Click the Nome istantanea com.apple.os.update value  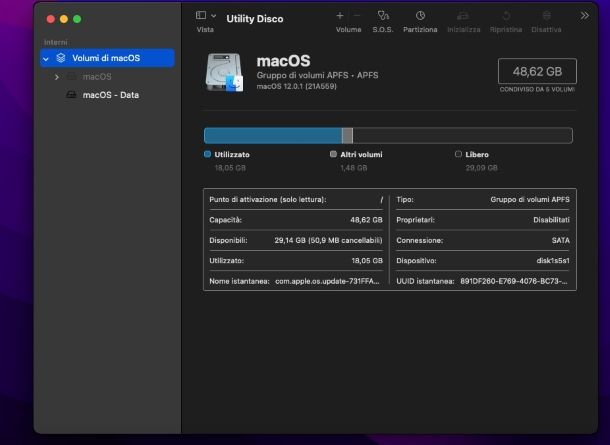[x=327, y=281]
